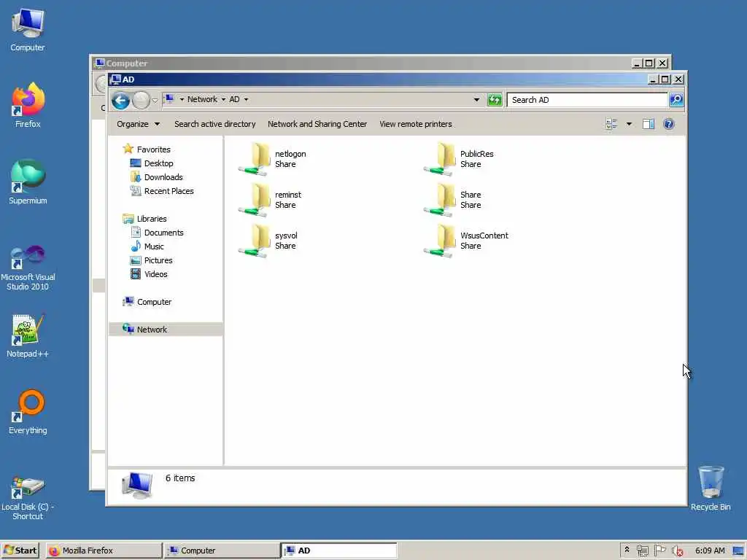Click the network tray icon
This screenshot has width=747, height=560.
pyautogui.click(x=642, y=551)
